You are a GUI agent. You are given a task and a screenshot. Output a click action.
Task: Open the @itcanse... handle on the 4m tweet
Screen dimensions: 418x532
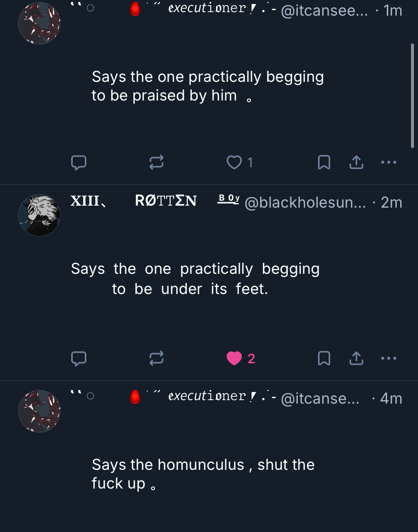(319, 399)
